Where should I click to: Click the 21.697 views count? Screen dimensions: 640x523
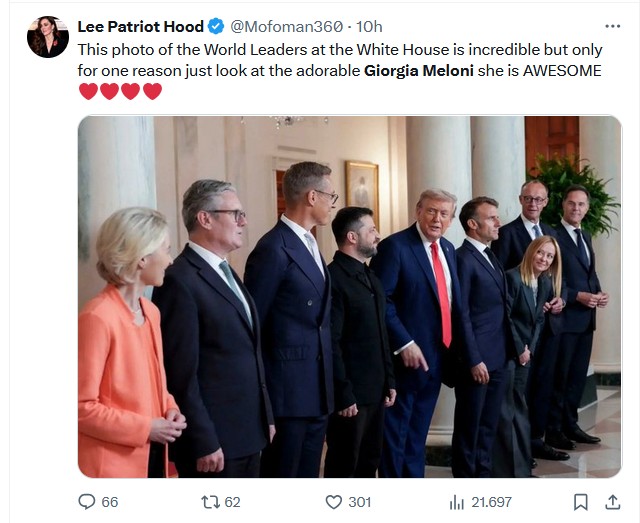491,502
